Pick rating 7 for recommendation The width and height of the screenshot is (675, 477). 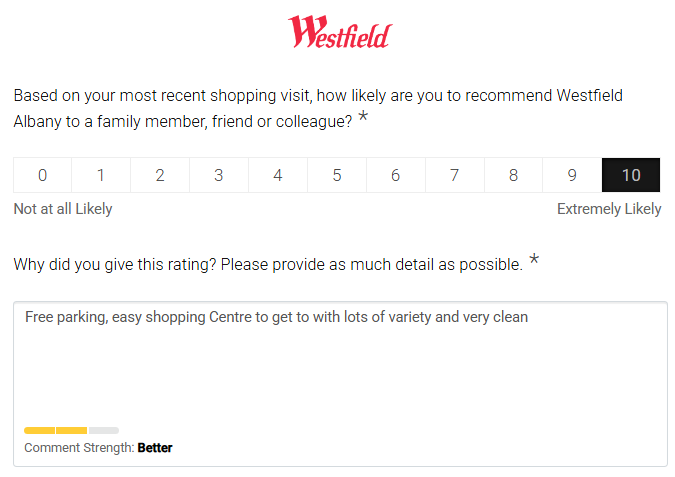tap(454, 175)
